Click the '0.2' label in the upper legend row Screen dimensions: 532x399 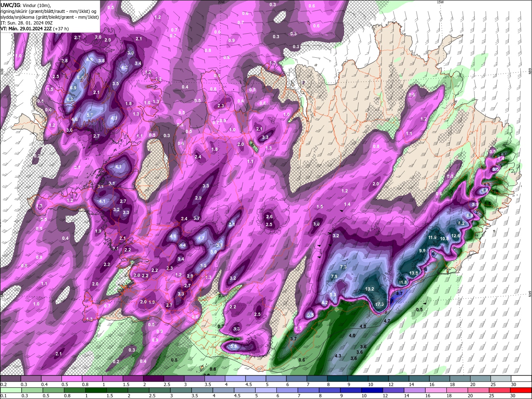click(3, 384)
